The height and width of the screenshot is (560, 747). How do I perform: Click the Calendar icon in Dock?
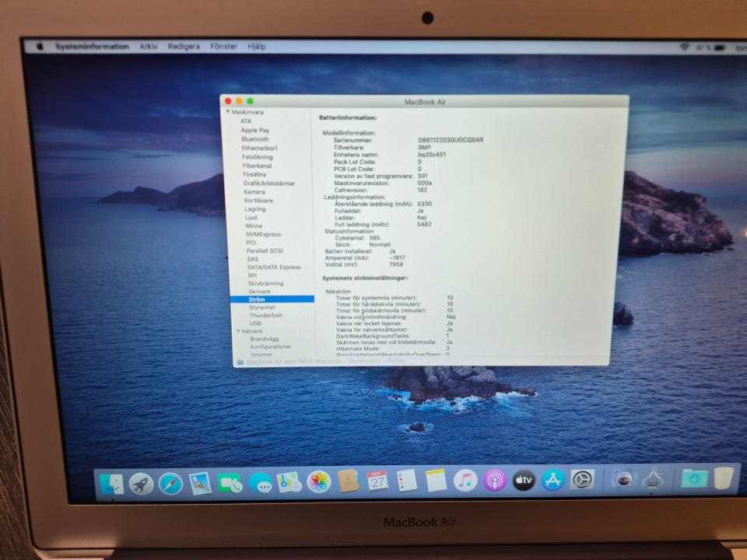tap(377, 481)
